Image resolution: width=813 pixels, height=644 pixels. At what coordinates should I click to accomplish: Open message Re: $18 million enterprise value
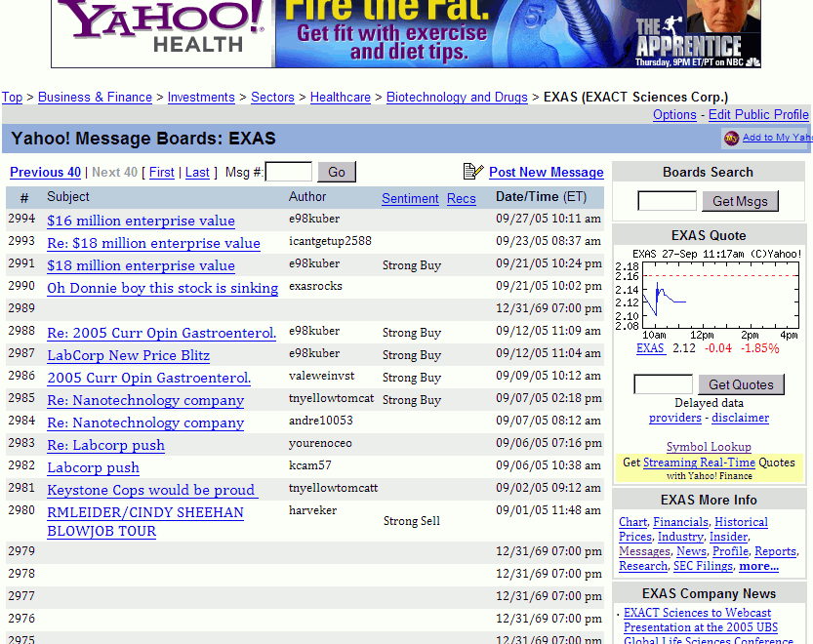pos(153,243)
